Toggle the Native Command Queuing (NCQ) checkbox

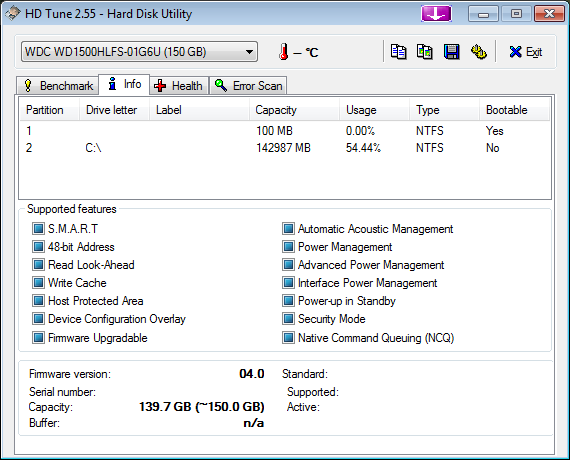point(288,337)
